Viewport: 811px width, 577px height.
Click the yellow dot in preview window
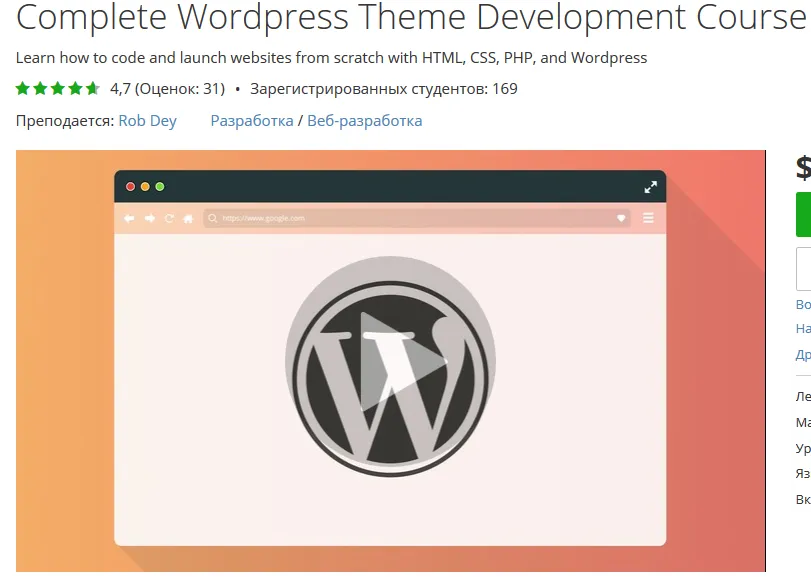coord(145,187)
